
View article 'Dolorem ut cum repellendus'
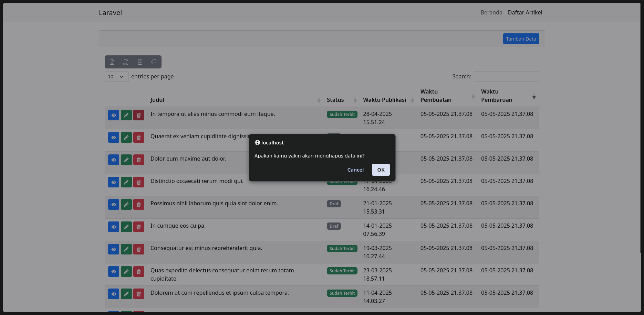coord(114,294)
